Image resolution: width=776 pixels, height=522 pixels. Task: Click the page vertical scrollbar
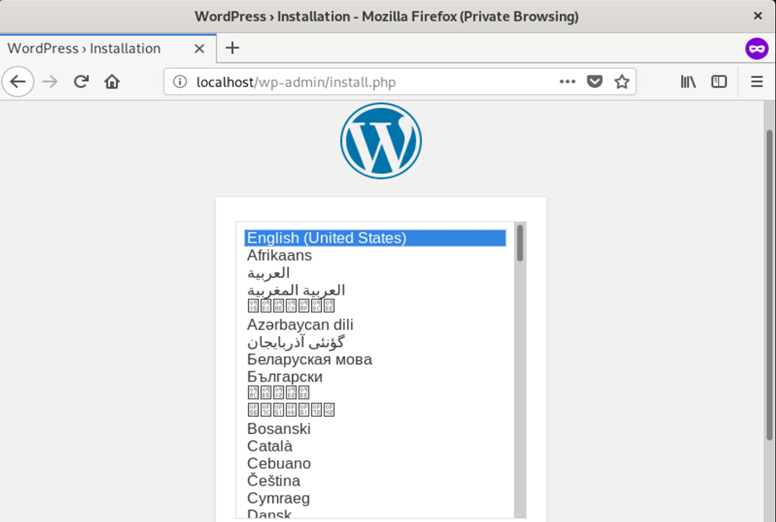point(770,285)
